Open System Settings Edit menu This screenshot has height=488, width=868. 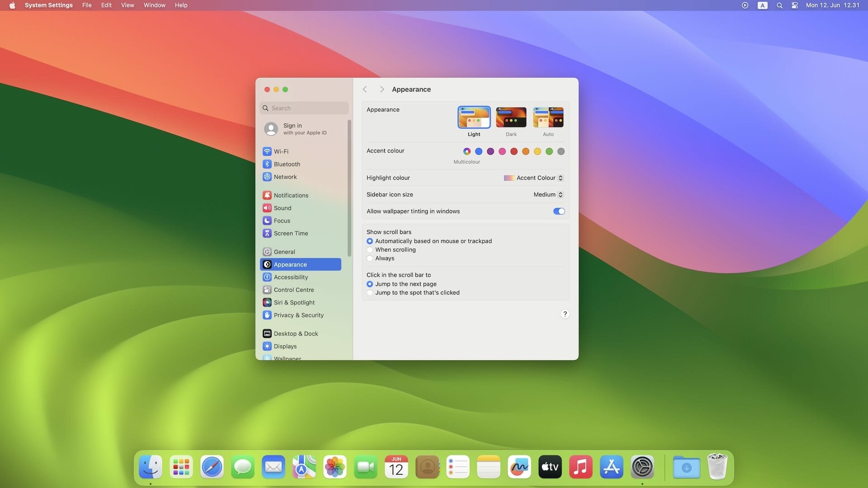point(106,5)
